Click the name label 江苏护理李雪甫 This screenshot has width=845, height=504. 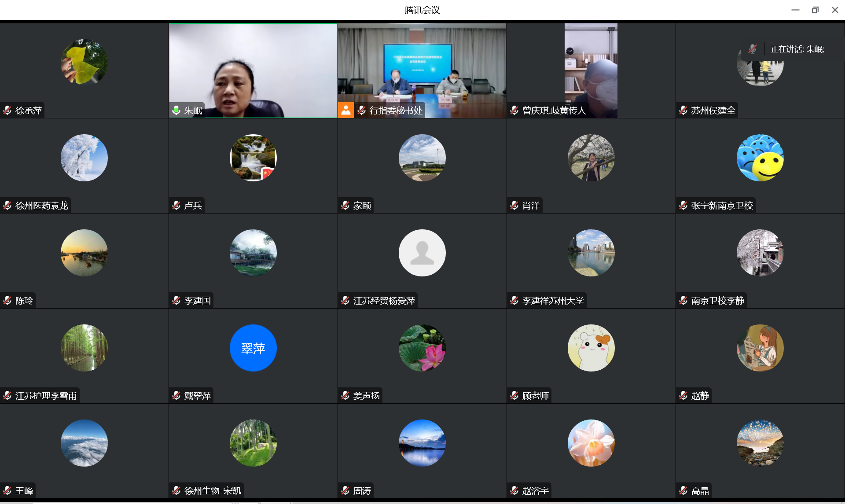46,395
